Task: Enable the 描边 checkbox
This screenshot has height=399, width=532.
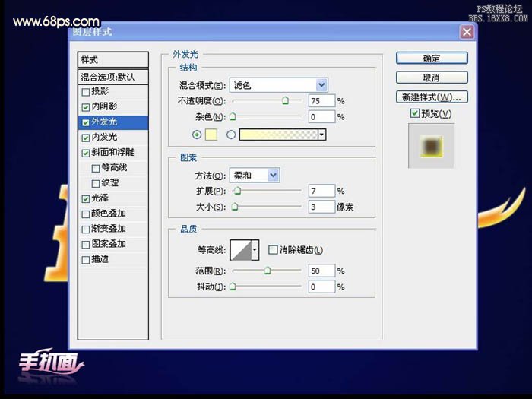Action: 86,260
